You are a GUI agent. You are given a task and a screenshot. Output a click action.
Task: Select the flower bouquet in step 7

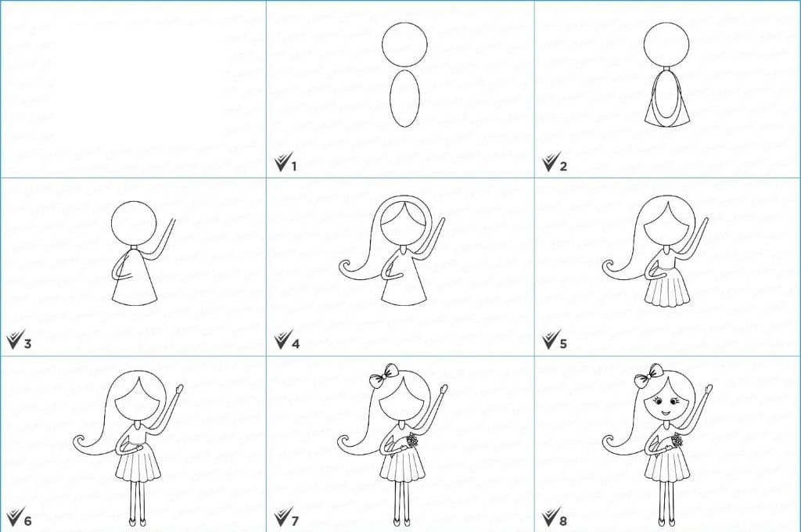412,441
